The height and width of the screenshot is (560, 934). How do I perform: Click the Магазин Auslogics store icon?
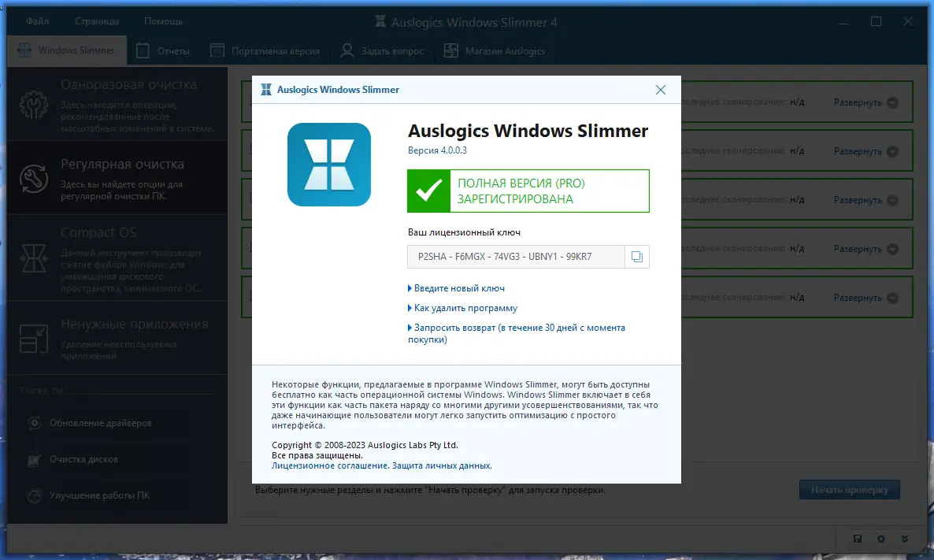click(451, 50)
